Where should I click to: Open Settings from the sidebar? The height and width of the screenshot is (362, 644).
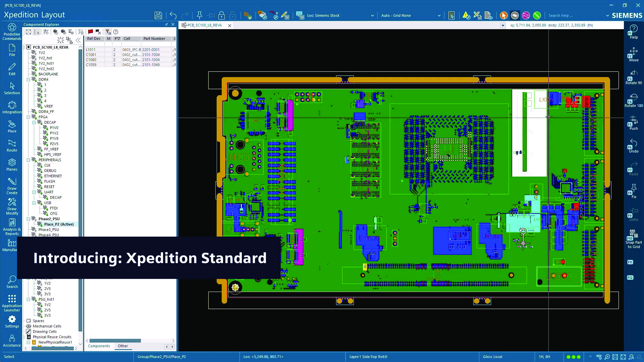point(12,322)
